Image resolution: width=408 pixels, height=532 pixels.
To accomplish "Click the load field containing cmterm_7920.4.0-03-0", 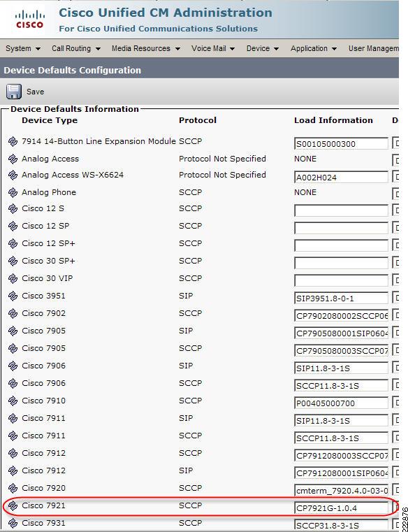I will point(341,490).
